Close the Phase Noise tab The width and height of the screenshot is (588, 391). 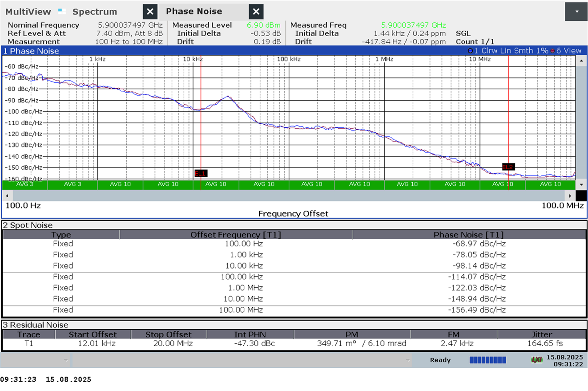click(256, 12)
